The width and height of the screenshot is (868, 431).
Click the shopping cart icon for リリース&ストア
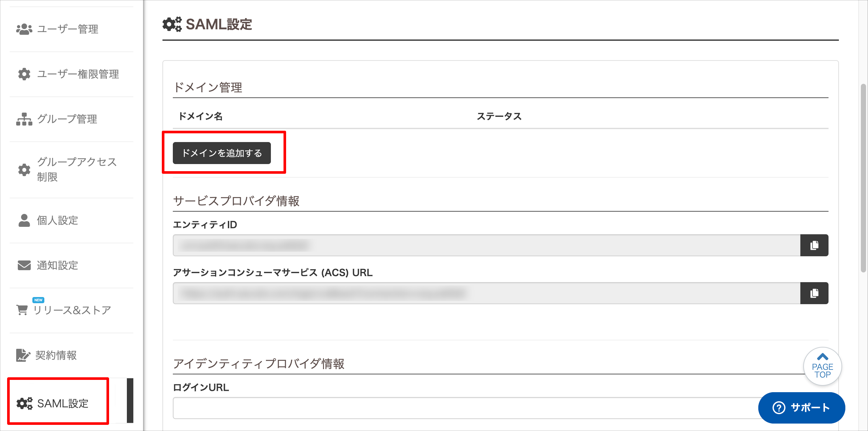tap(22, 310)
